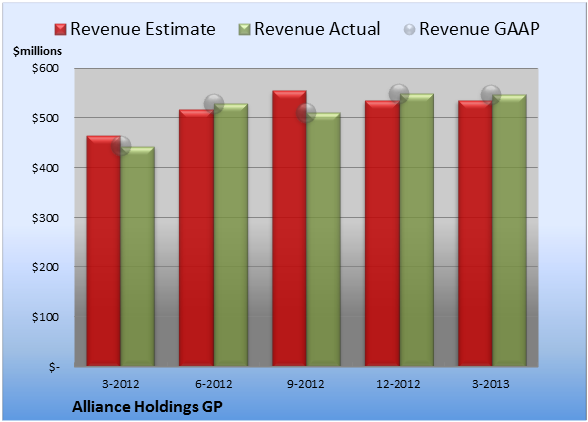
Task: Click the '$300' y-axis label
Action: point(45,218)
